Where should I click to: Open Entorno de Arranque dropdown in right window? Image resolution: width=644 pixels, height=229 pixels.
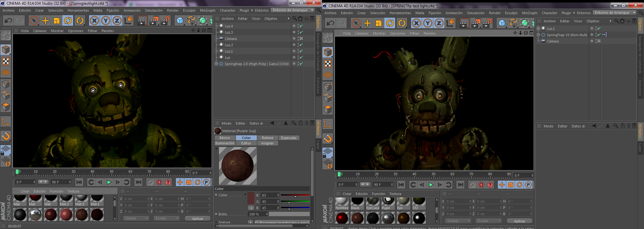tap(615, 13)
